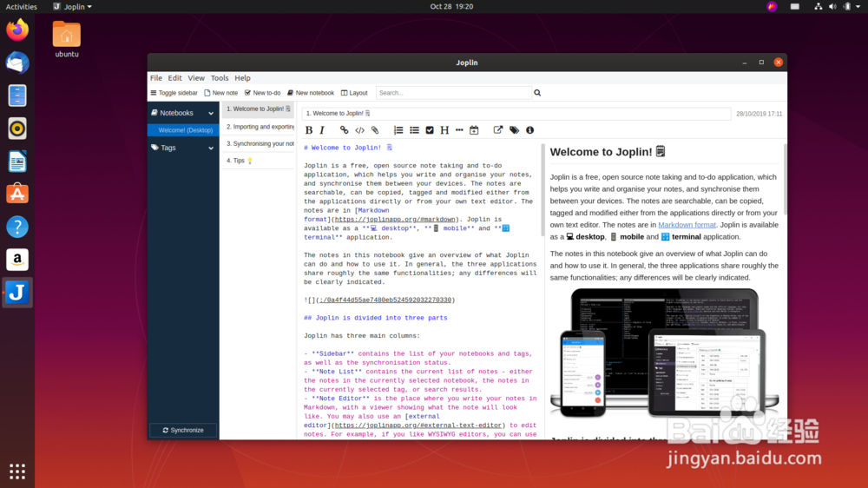Show applications grid
Screen dimensions: 868x488
click(x=17, y=472)
